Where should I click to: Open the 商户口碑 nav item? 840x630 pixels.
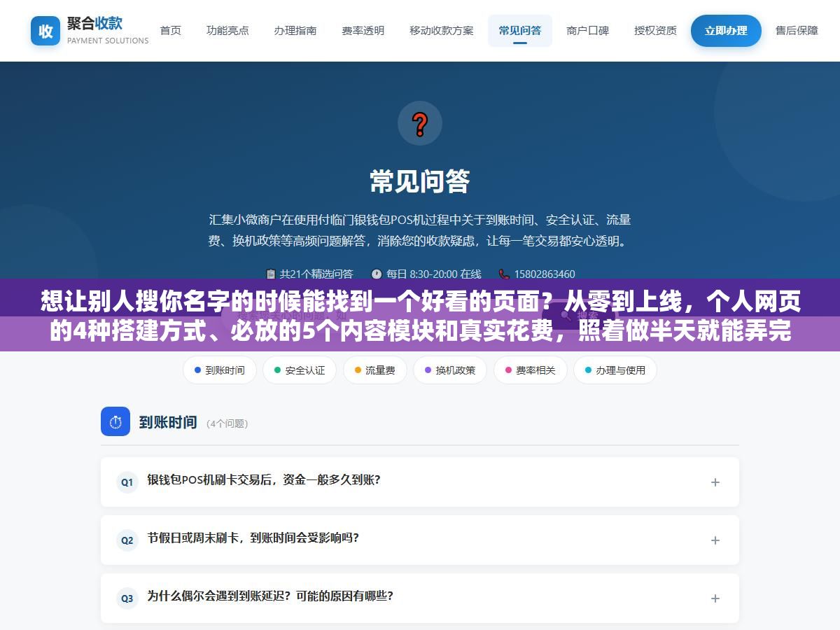[x=588, y=31]
